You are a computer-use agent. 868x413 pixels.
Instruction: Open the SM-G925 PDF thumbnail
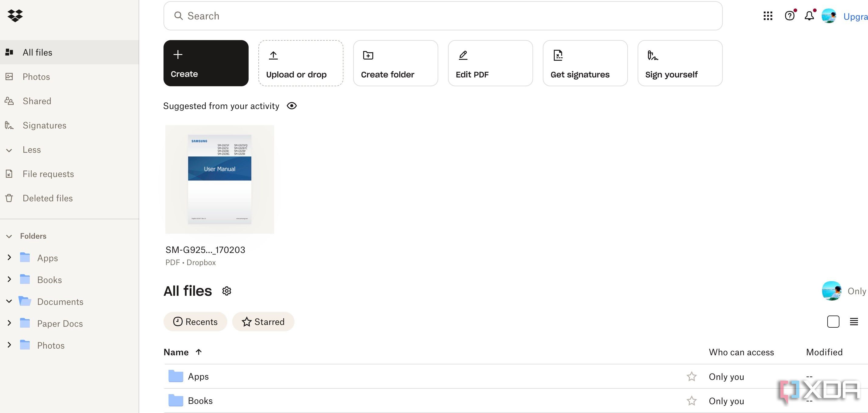tap(220, 179)
